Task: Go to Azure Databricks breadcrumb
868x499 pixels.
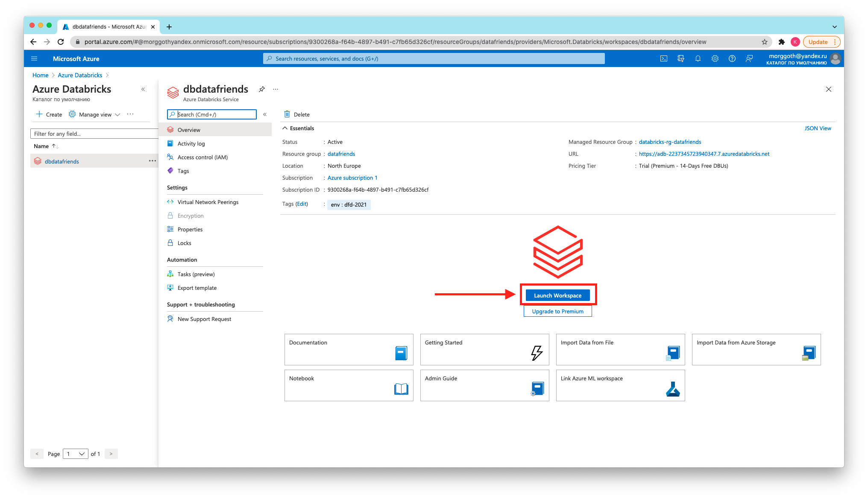Action: (80, 75)
